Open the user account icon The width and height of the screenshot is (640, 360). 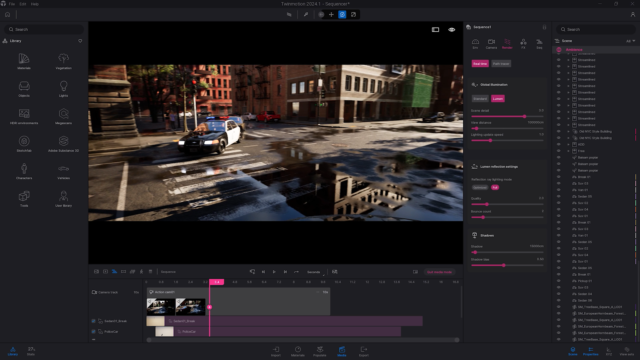click(633, 15)
